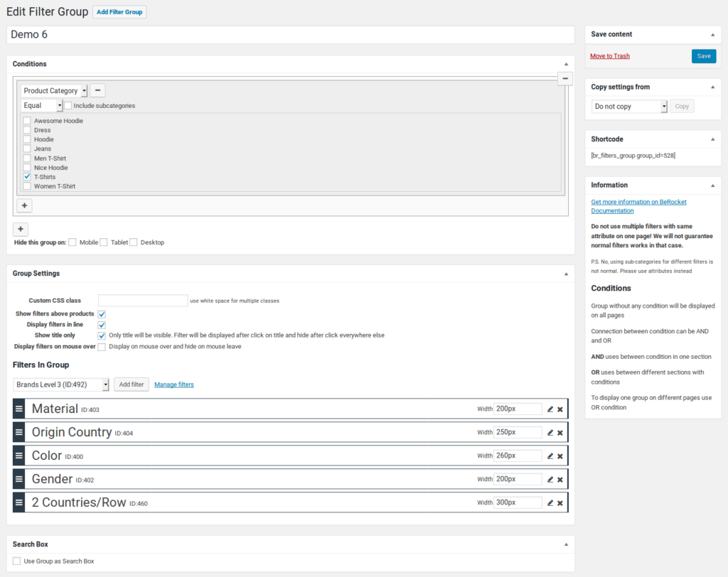Open the Do not copy dropdown
The image size is (728, 577).
[x=628, y=107]
